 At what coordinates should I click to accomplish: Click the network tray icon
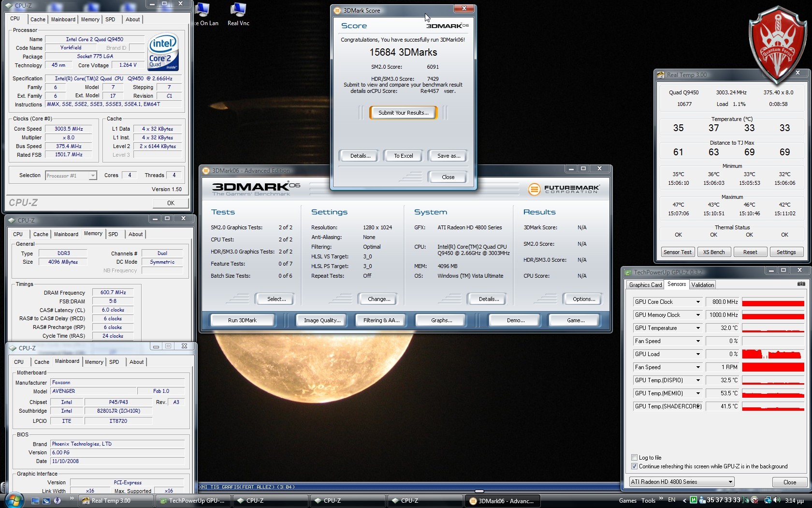pyautogui.click(x=768, y=500)
